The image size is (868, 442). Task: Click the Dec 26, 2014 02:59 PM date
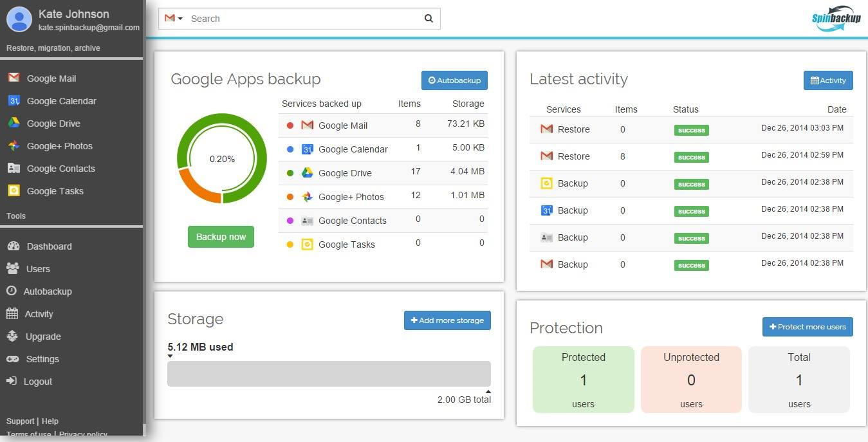(x=802, y=155)
